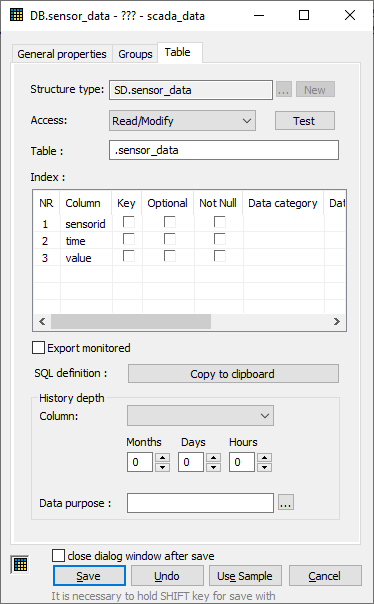Image resolution: width=374 pixels, height=604 pixels.
Task: Tick the Not Null checkbox for value
Action: pos(220,256)
